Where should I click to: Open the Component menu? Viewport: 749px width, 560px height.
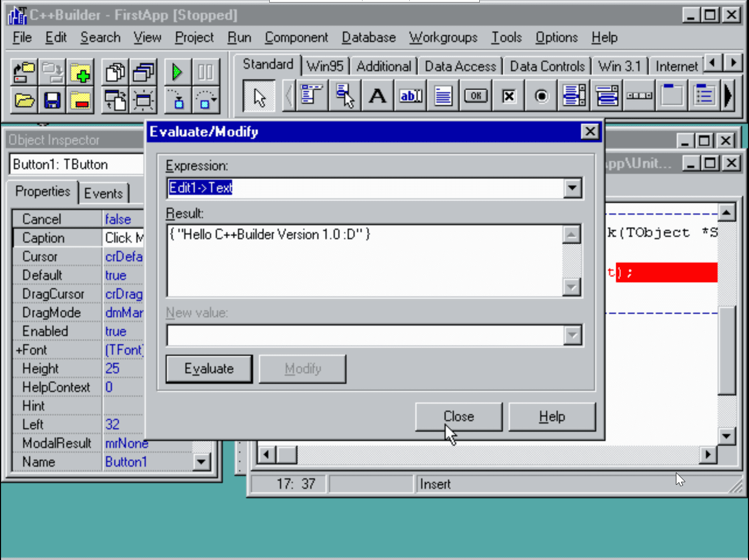[296, 37]
